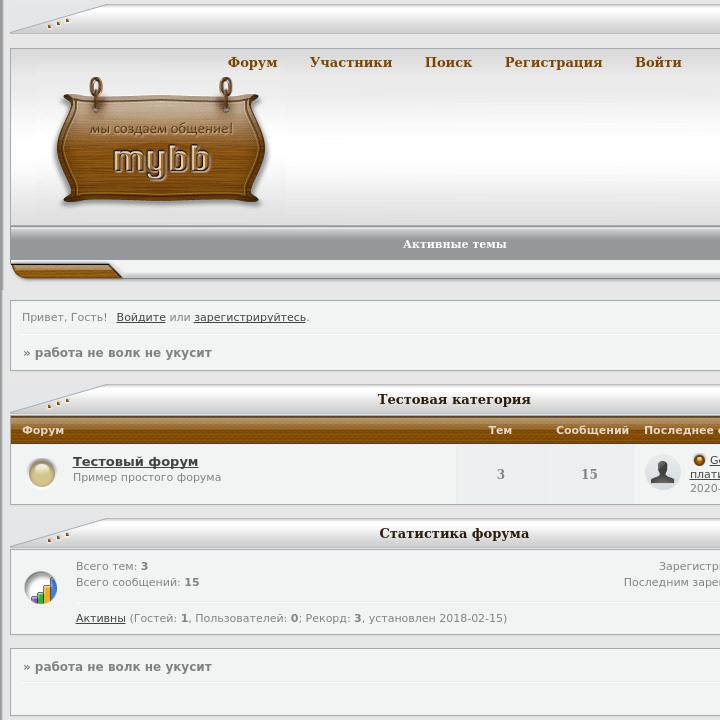Image resolution: width=720 pixels, height=720 pixels.
Task: Click 'Пример простого форума' description text
Action: tap(147, 478)
